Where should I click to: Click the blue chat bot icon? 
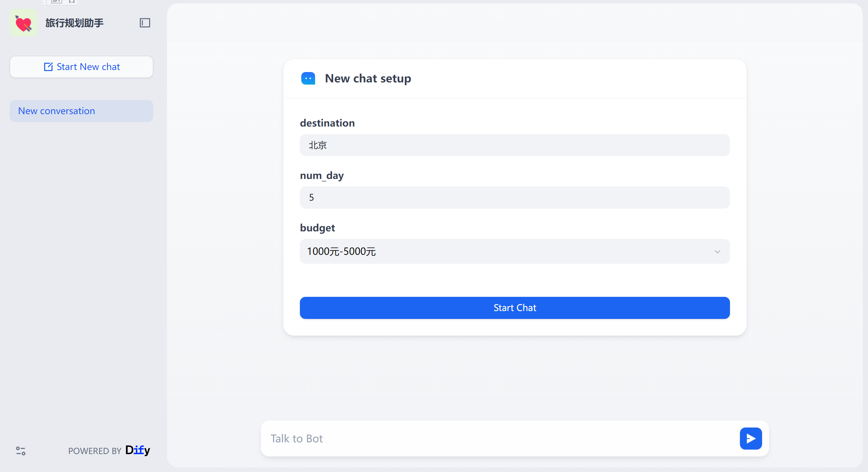pyautogui.click(x=308, y=79)
